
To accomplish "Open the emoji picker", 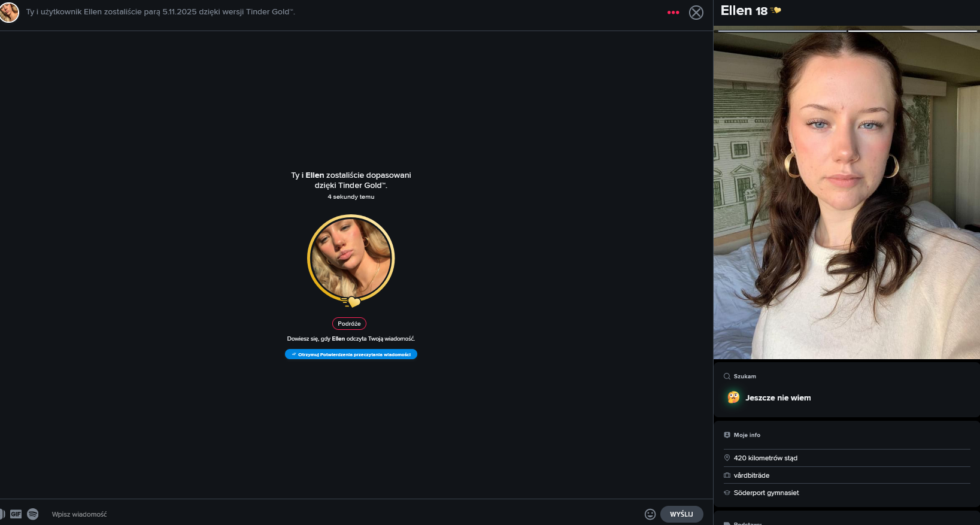I will tap(650, 514).
